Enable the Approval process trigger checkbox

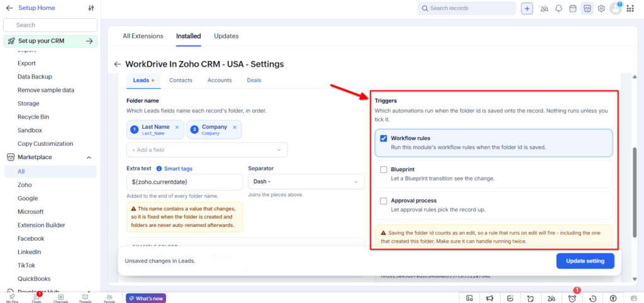pyautogui.click(x=384, y=201)
